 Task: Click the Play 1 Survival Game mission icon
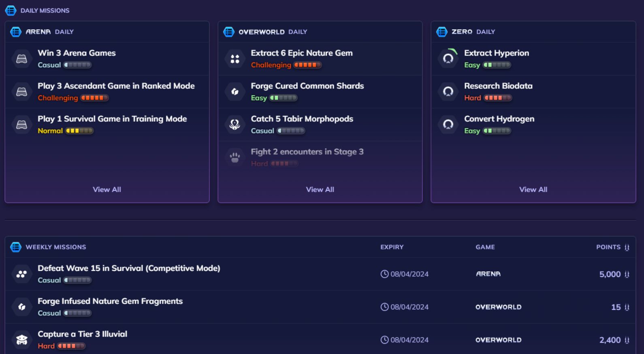tap(22, 124)
